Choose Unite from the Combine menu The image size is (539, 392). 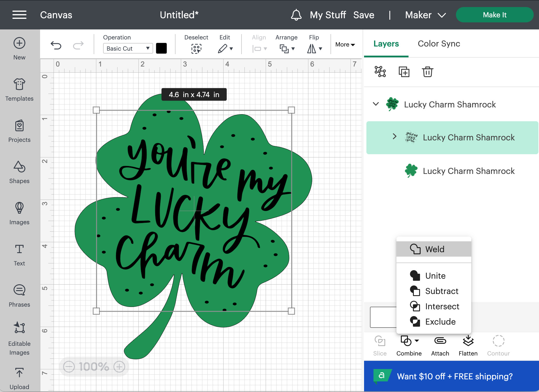[434, 276]
